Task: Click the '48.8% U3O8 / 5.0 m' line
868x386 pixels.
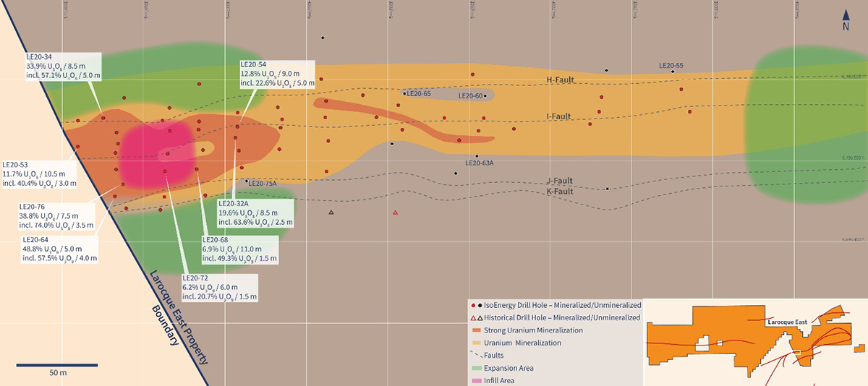Action: coord(53,249)
